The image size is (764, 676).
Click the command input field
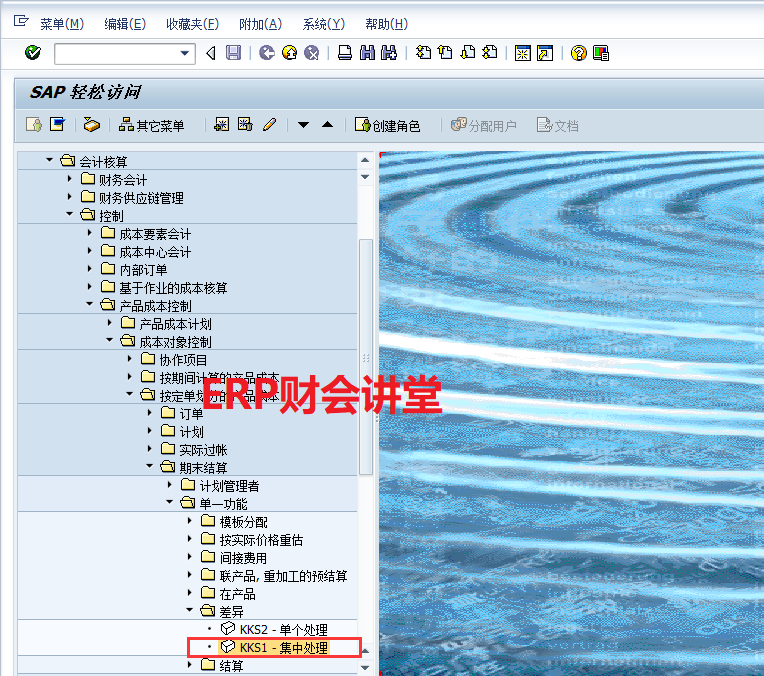(x=115, y=53)
